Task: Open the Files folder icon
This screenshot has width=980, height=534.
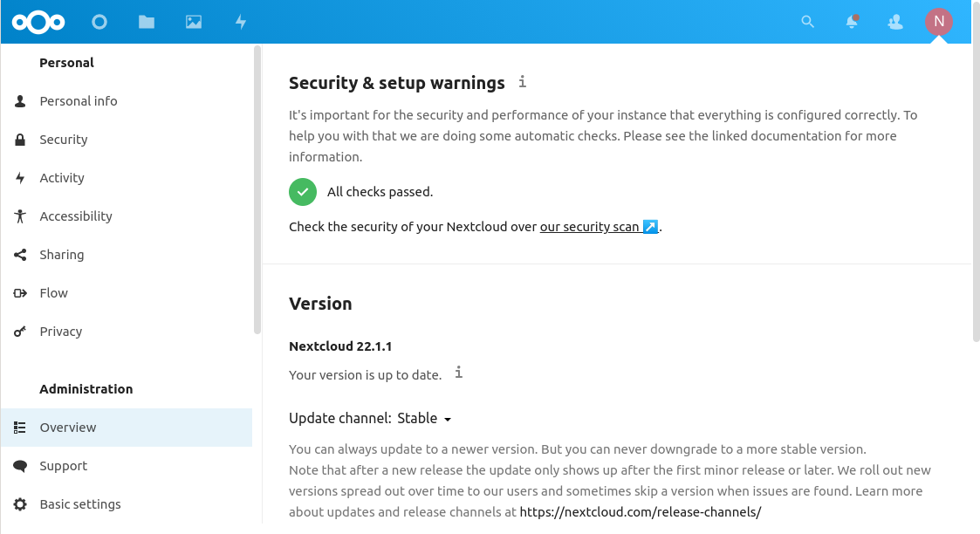Action: tap(147, 23)
